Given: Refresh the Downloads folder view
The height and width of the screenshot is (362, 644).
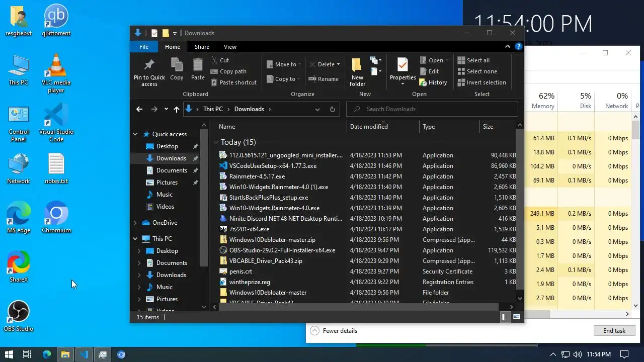Looking at the screenshot, I should (332, 109).
